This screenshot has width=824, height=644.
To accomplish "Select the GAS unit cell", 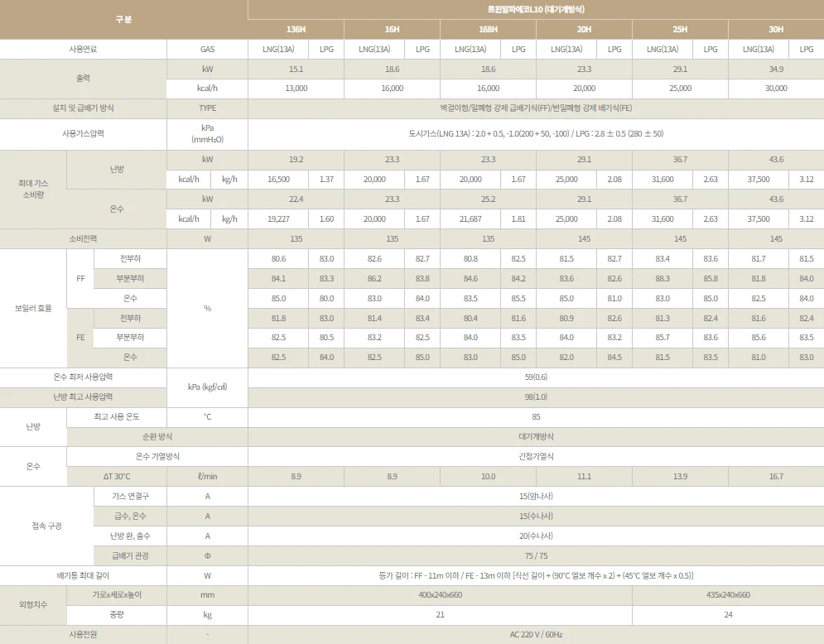I will coord(207,50).
